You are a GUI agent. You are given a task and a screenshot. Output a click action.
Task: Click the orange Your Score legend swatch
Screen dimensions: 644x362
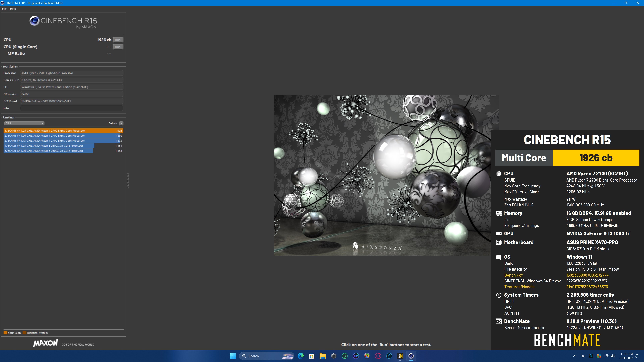(x=5, y=333)
